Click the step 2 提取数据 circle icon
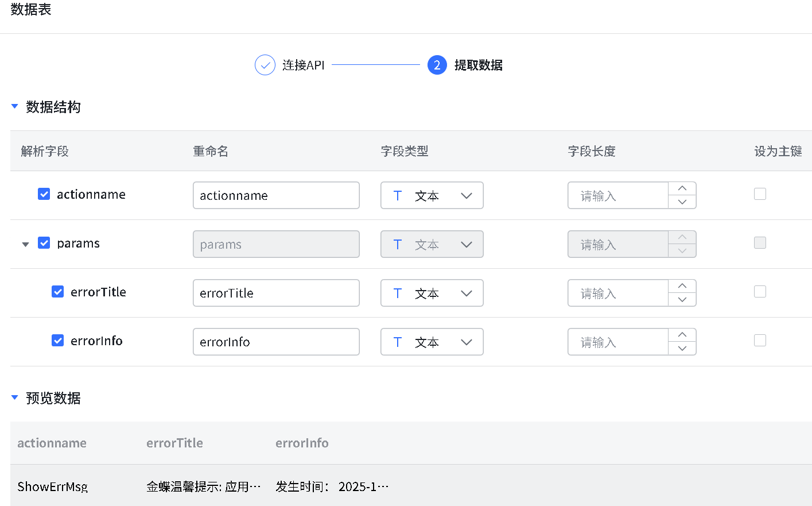The image size is (812, 506). point(437,65)
